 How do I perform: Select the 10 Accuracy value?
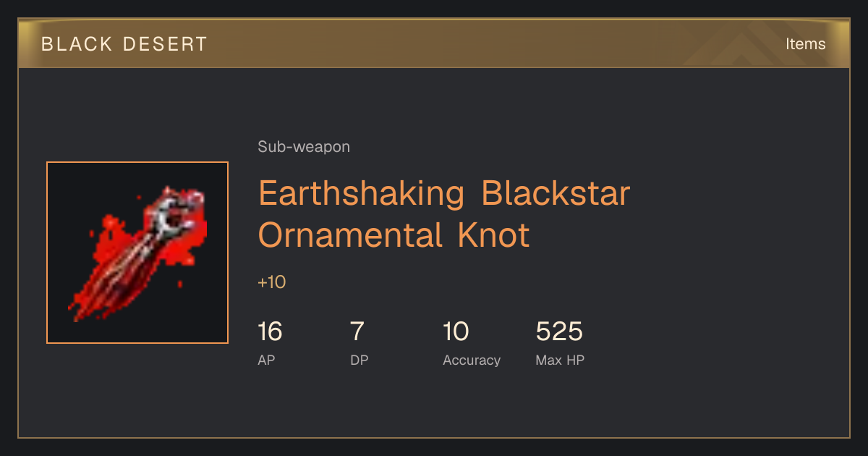click(456, 332)
